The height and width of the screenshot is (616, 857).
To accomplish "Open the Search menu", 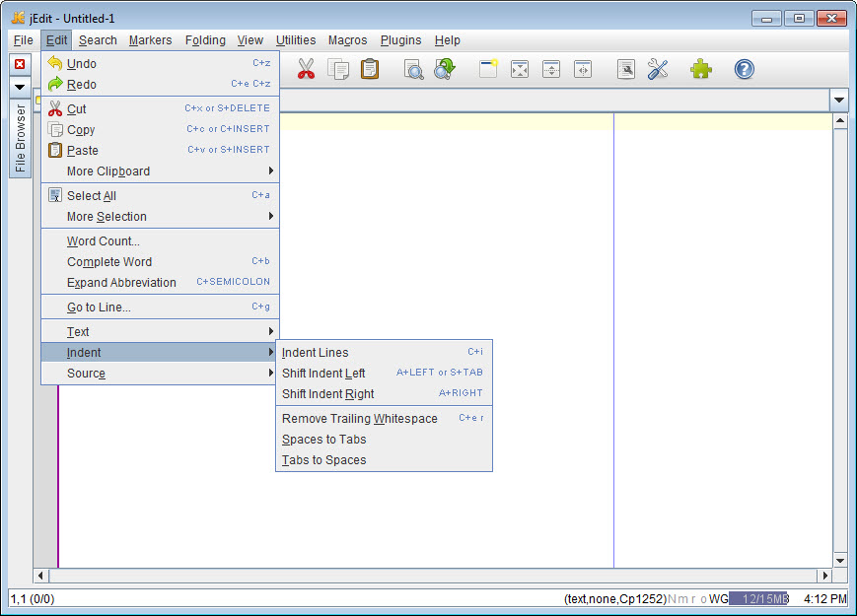I will pos(98,40).
